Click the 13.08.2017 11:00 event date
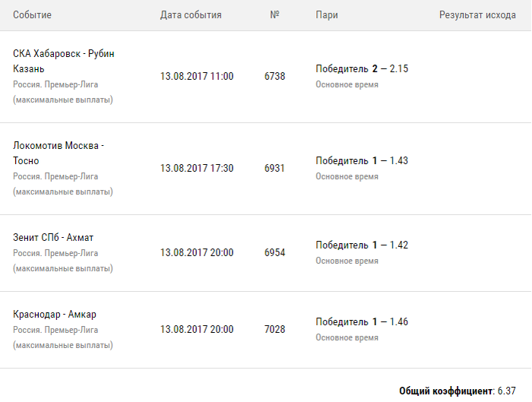The width and height of the screenshot is (532, 402). 197,77
